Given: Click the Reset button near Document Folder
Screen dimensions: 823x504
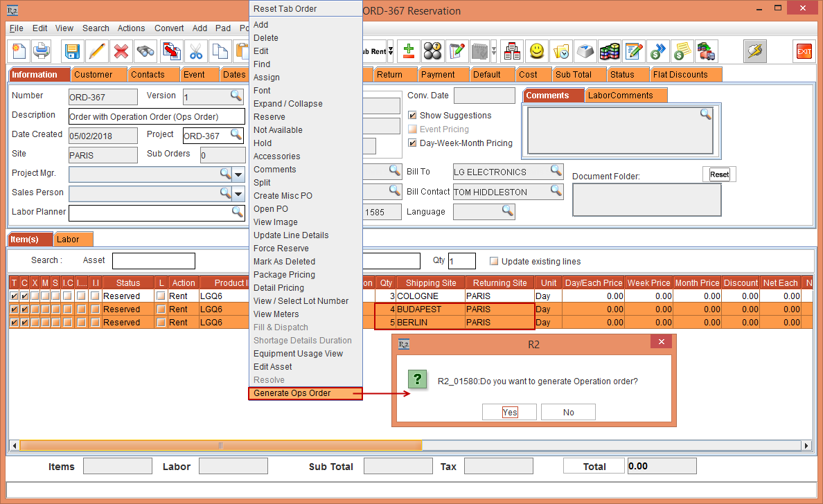Looking at the screenshot, I should tap(719, 174).
